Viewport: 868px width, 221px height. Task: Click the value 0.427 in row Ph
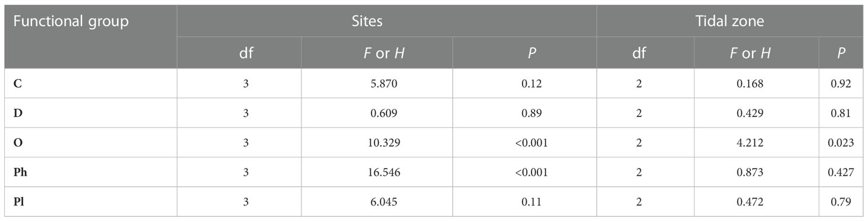point(841,172)
